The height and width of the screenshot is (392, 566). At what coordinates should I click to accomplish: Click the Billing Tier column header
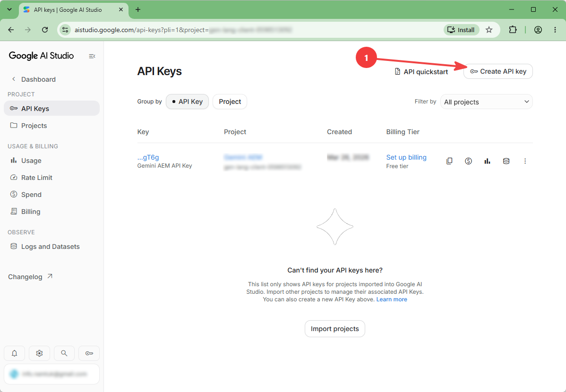[403, 132]
